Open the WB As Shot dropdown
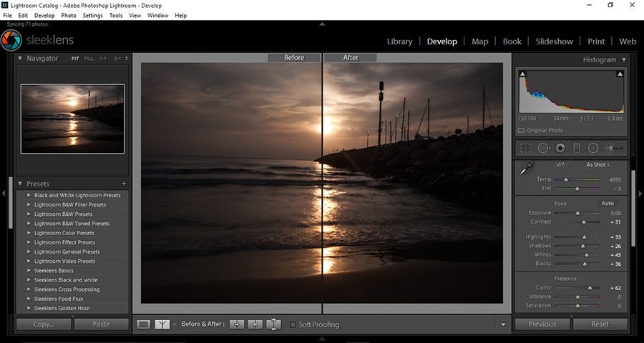This screenshot has width=644, height=343. coord(599,165)
